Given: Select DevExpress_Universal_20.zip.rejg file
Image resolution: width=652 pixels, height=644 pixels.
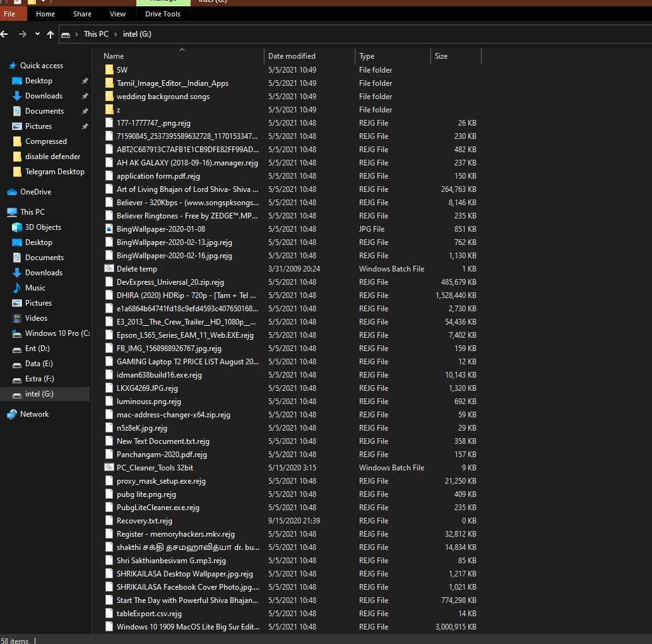Looking at the screenshot, I should point(170,282).
